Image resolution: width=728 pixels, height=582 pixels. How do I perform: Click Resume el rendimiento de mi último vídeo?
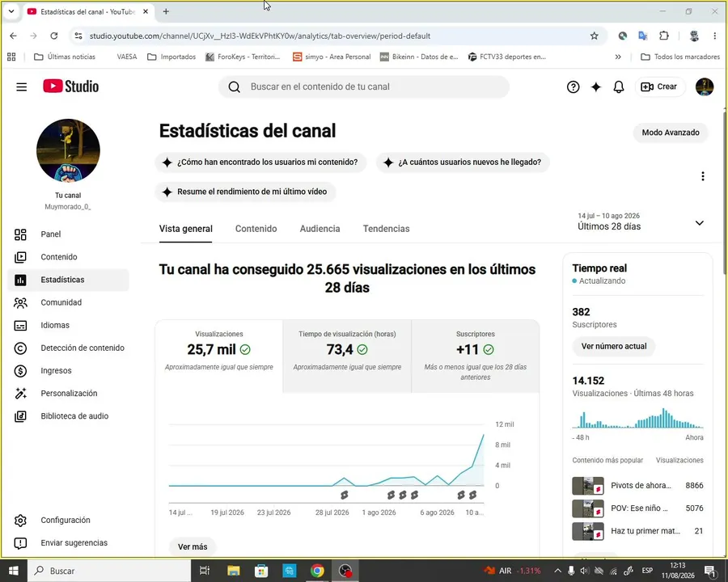[245, 192]
